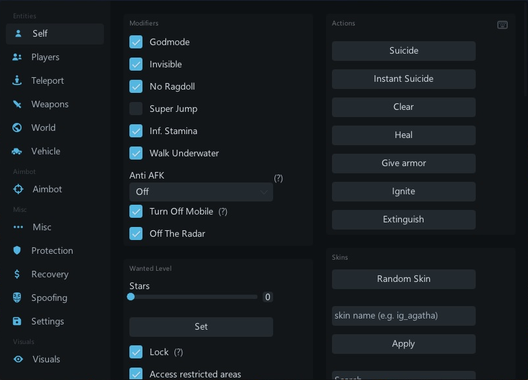
Task: Click the Self person icon in sidebar
Action: tap(18, 33)
